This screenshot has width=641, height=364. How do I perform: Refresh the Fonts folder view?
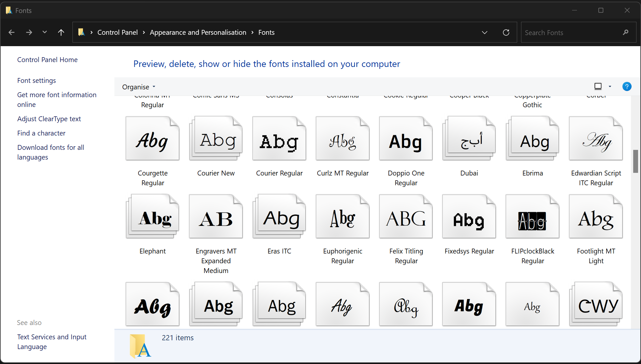506,32
